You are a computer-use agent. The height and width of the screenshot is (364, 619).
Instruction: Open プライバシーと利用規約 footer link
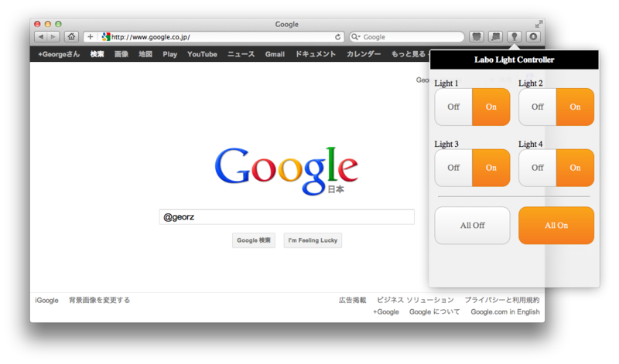[502, 300]
